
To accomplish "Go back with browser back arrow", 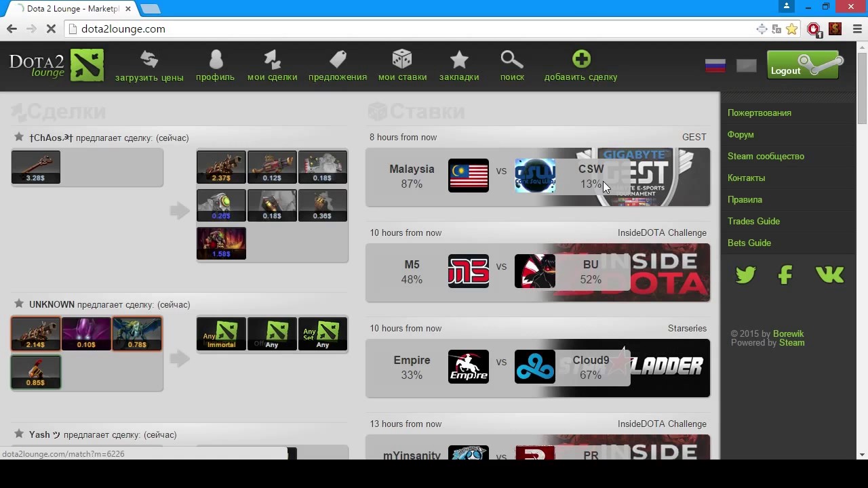I will pos(12,28).
